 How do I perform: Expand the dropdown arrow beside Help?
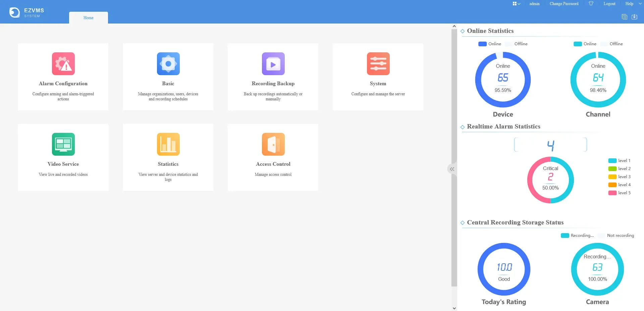[x=640, y=4]
